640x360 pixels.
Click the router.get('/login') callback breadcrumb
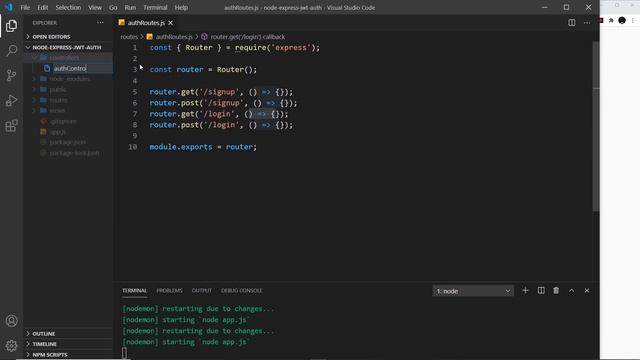(x=248, y=37)
